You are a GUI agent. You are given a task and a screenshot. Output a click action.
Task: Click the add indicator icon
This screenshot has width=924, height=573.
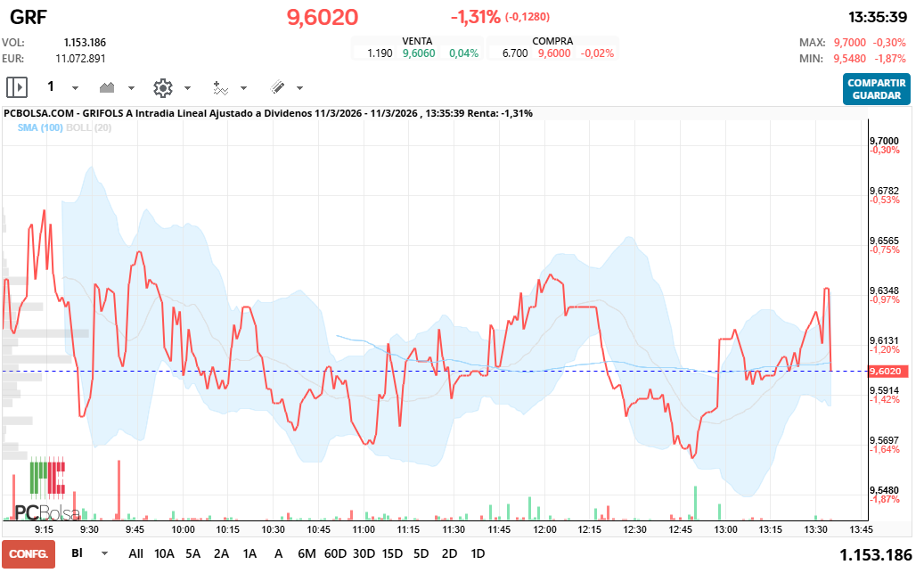[220, 87]
